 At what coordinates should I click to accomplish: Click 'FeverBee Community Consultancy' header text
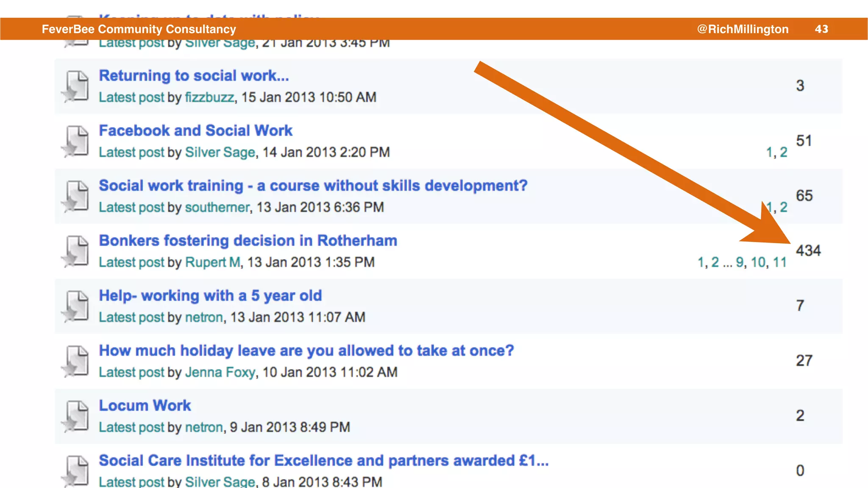(139, 29)
